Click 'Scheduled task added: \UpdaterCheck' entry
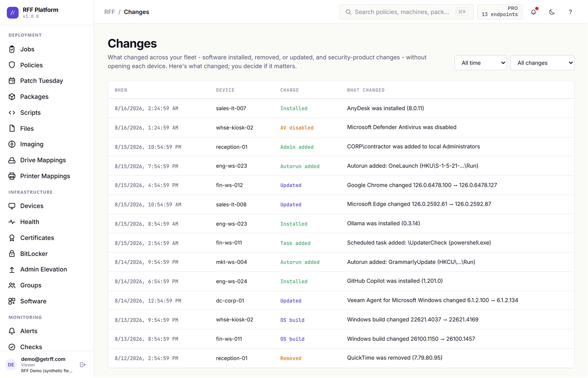 click(x=419, y=243)
